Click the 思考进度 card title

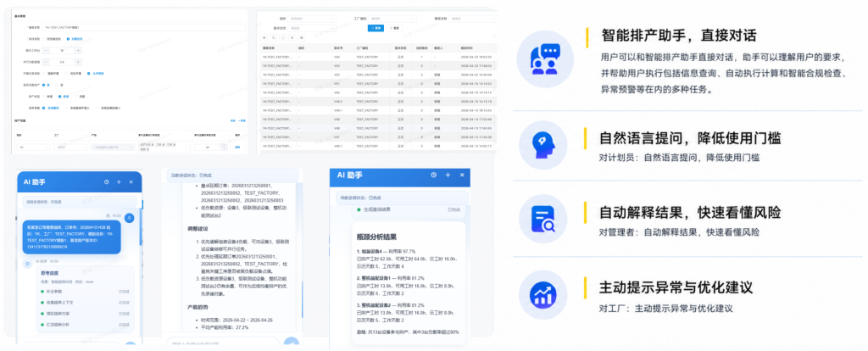click(50, 273)
